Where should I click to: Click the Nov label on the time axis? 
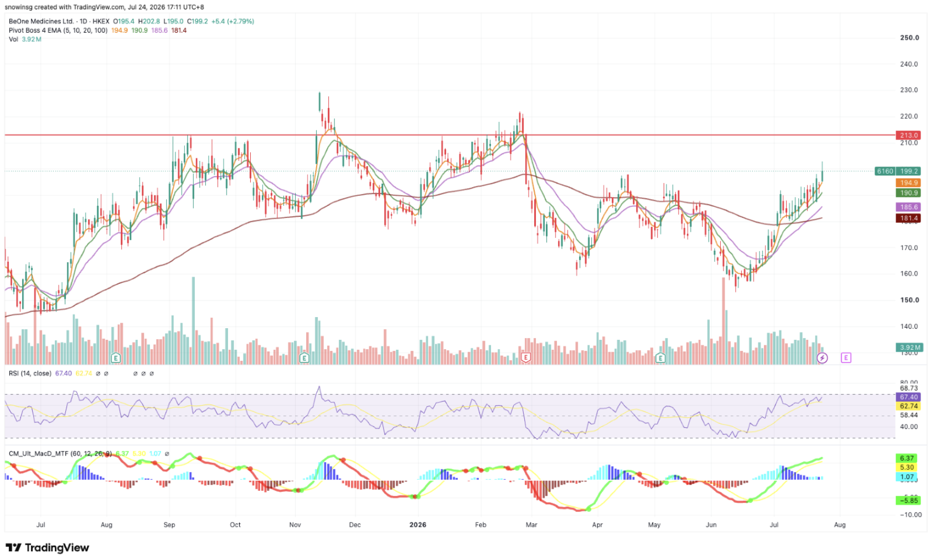pyautogui.click(x=295, y=525)
